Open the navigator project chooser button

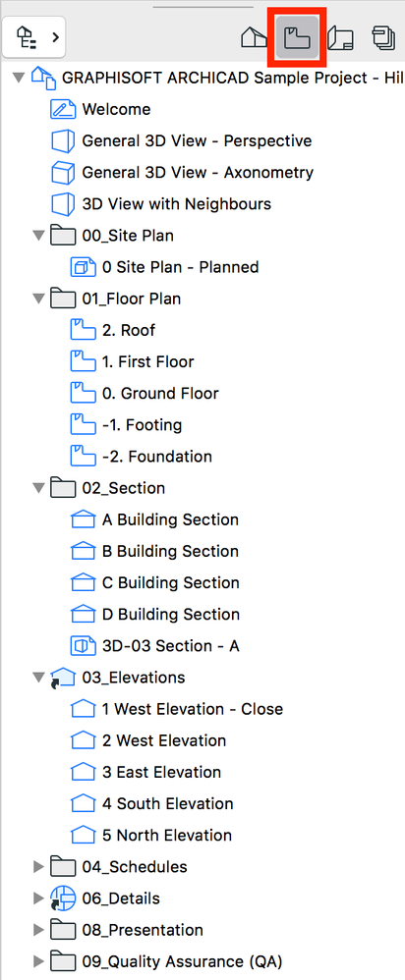[x=33, y=37]
